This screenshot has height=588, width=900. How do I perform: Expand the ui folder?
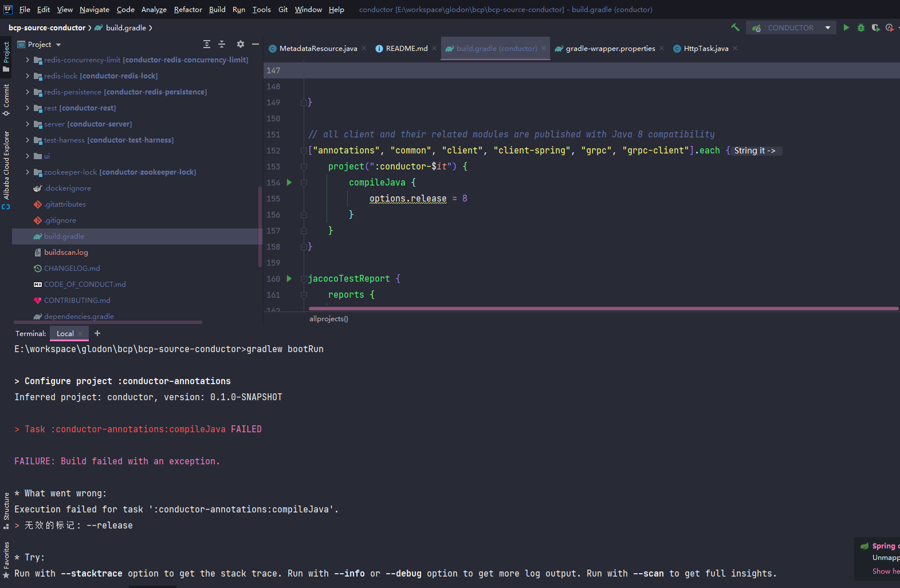click(27, 156)
